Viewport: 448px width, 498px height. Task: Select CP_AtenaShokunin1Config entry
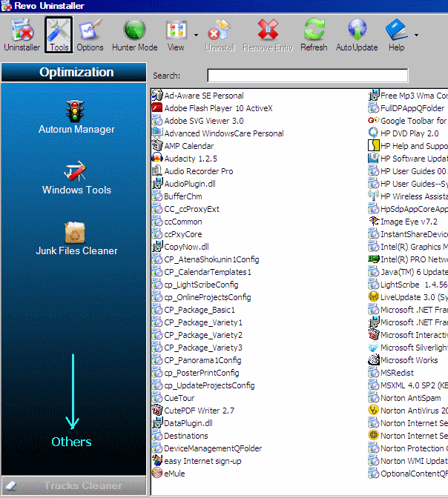tap(205, 259)
